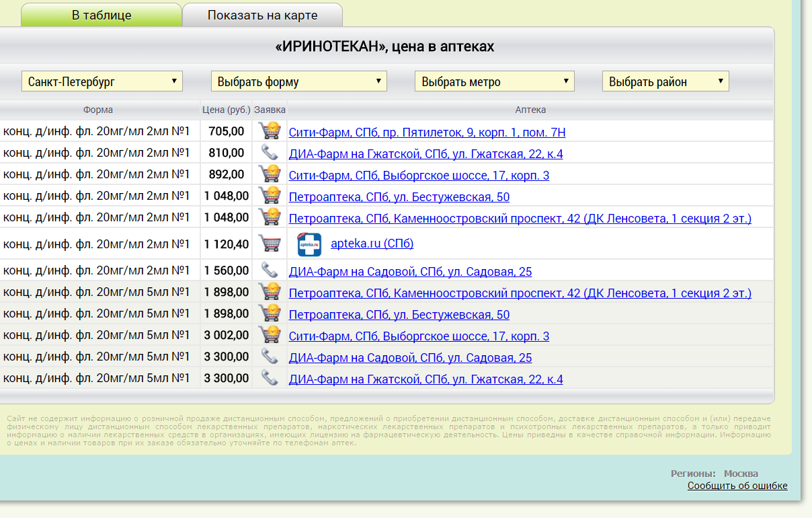Click the Регионы: label
812x518 pixels.
click(693, 474)
